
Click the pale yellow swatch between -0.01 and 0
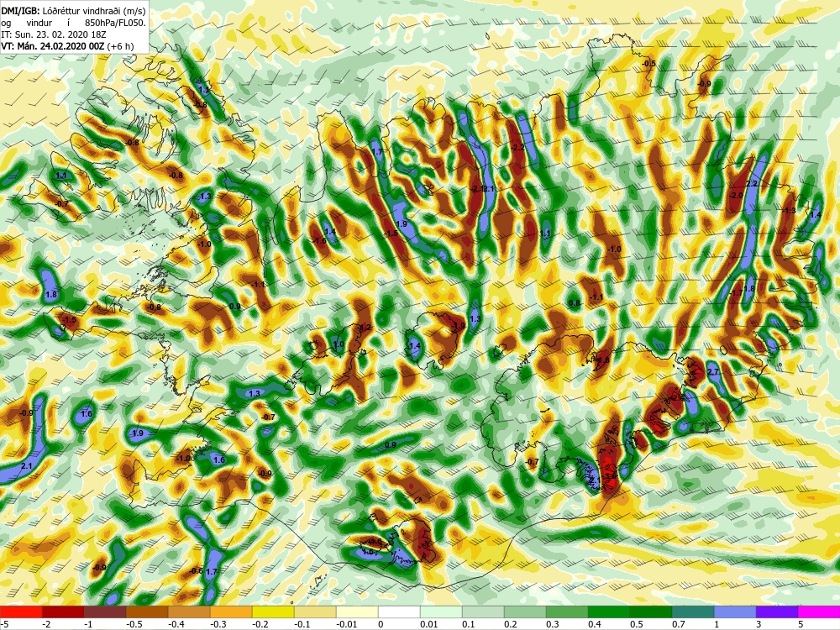[x=357, y=612]
